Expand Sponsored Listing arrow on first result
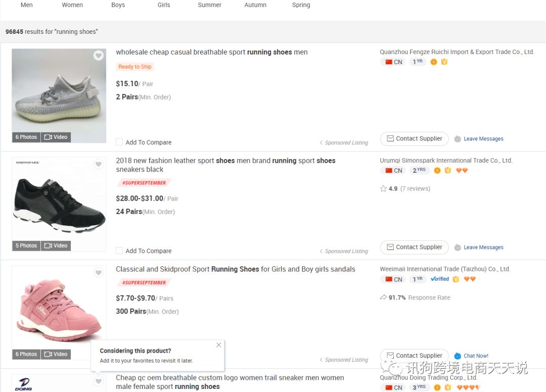546x392 pixels. tap(321, 143)
